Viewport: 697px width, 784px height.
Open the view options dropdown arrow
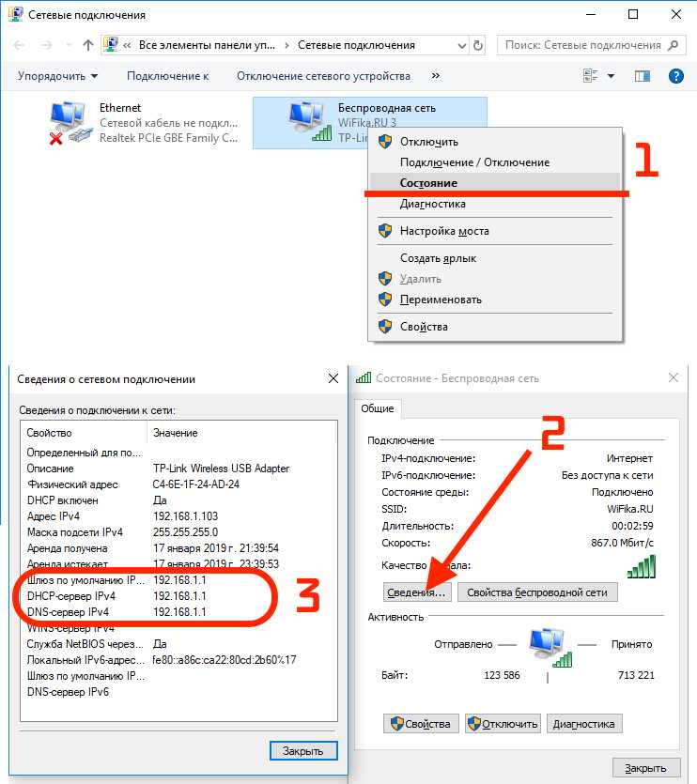tap(611, 76)
